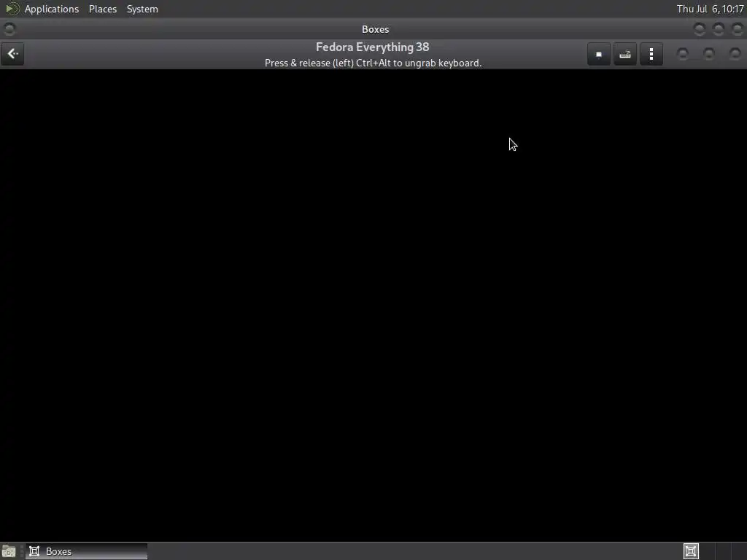
Task: Open the Places menu
Action: [102, 9]
